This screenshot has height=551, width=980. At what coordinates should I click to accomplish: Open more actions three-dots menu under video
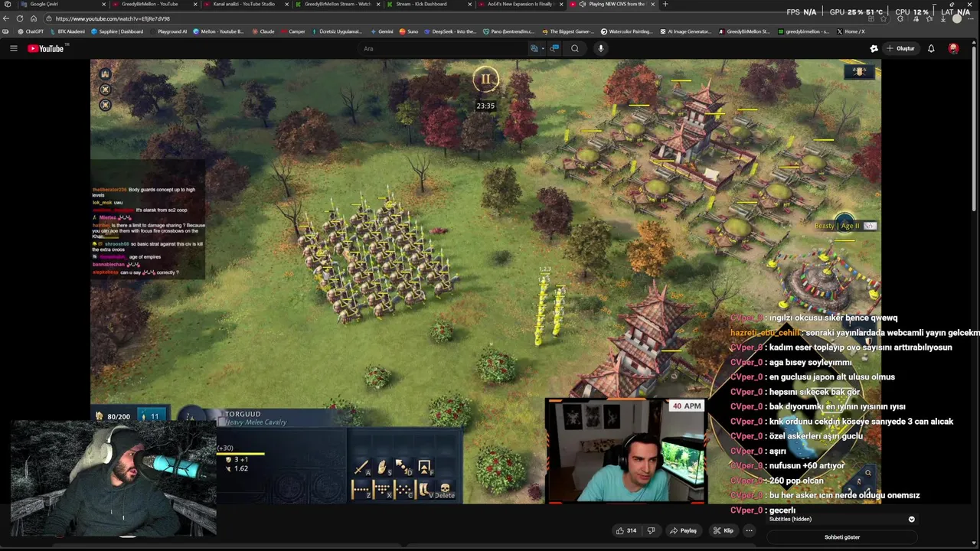coord(750,530)
